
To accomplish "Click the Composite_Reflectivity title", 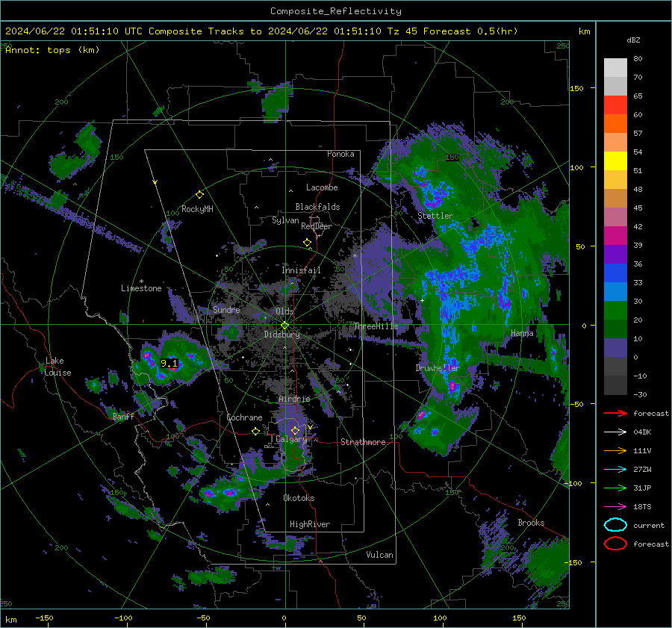I will click(x=336, y=11).
